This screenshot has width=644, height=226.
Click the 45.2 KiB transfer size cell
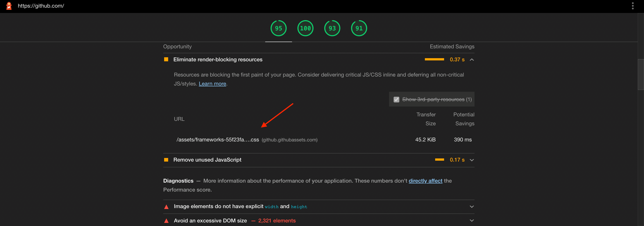click(425, 140)
